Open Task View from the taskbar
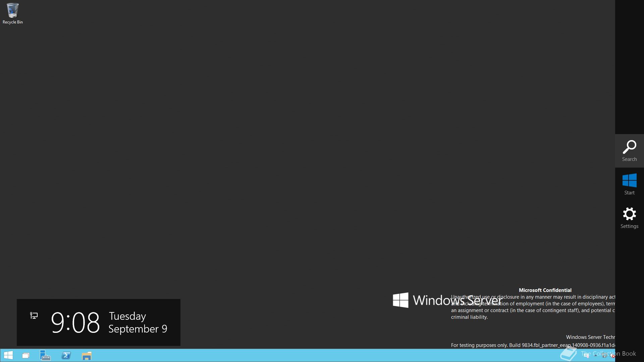Screen dimensions: 644x362 coord(26,356)
